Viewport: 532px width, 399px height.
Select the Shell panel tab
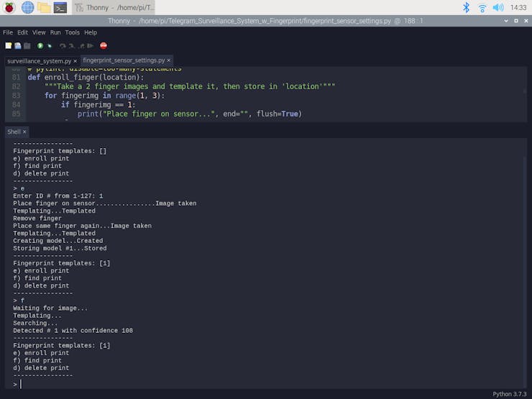tap(14, 132)
